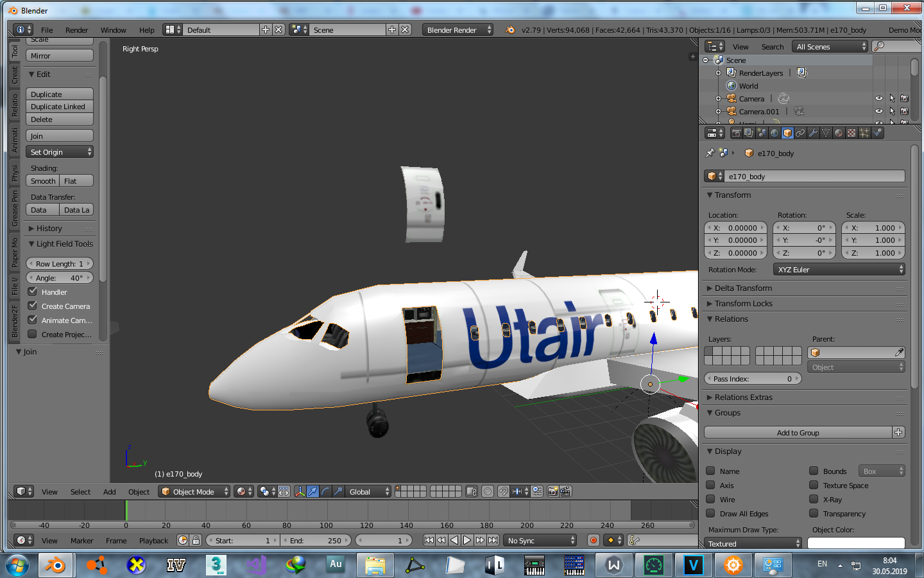Open the File menu
Image resolution: width=924 pixels, height=578 pixels.
[x=47, y=30]
